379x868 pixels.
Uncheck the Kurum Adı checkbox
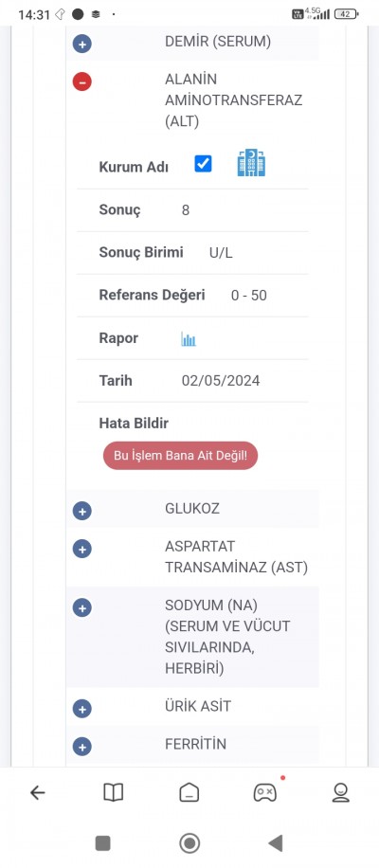(x=203, y=164)
